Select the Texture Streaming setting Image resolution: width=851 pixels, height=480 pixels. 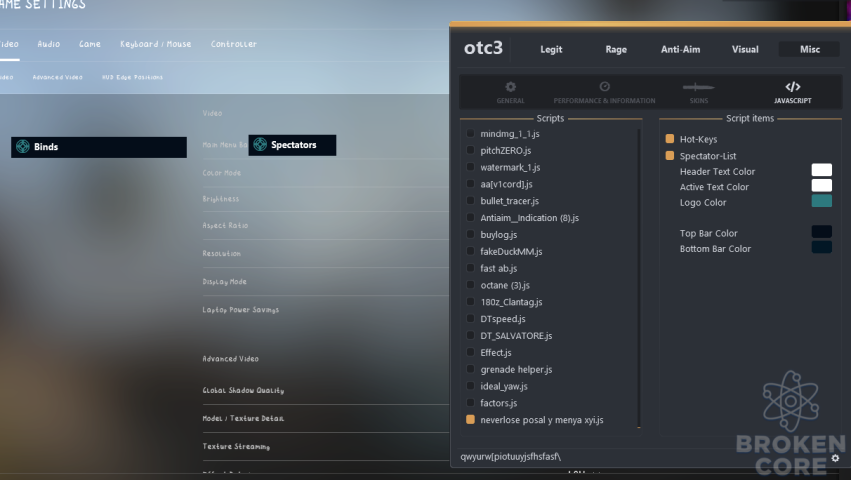point(236,446)
